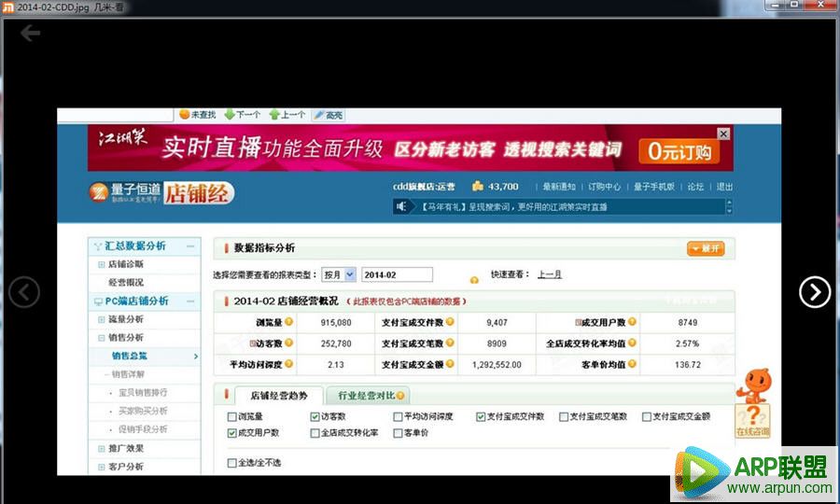
Task: Click the 量子恒道 logo
Action: pyautogui.click(x=124, y=191)
